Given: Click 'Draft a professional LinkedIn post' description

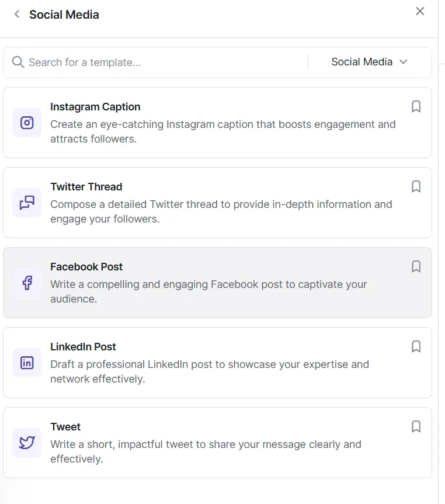Looking at the screenshot, I should [210, 371].
